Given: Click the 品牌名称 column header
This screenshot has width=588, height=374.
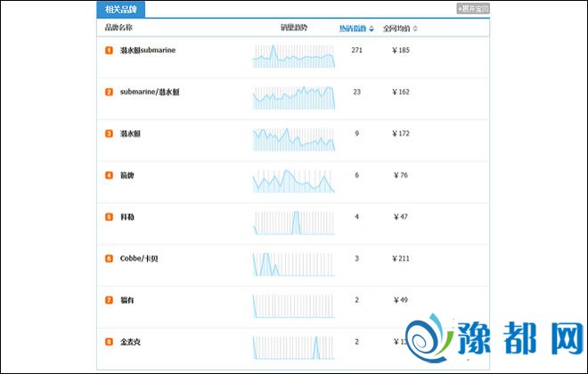Looking at the screenshot, I should pyautogui.click(x=118, y=28).
